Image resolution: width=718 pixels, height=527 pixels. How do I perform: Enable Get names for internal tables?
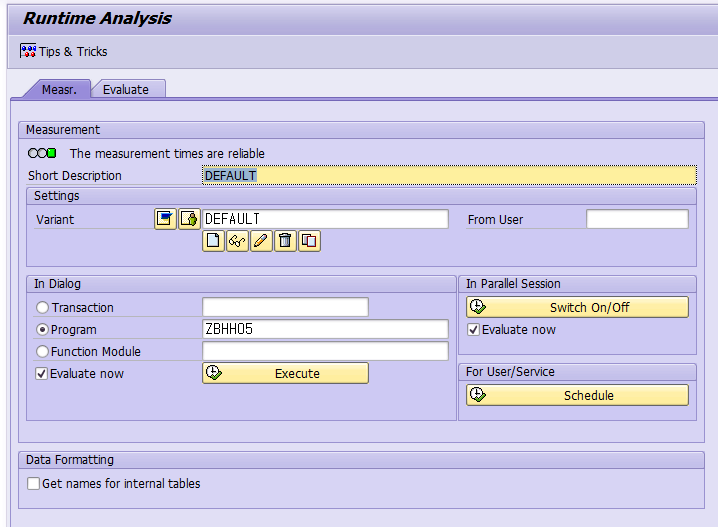(x=33, y=484)
